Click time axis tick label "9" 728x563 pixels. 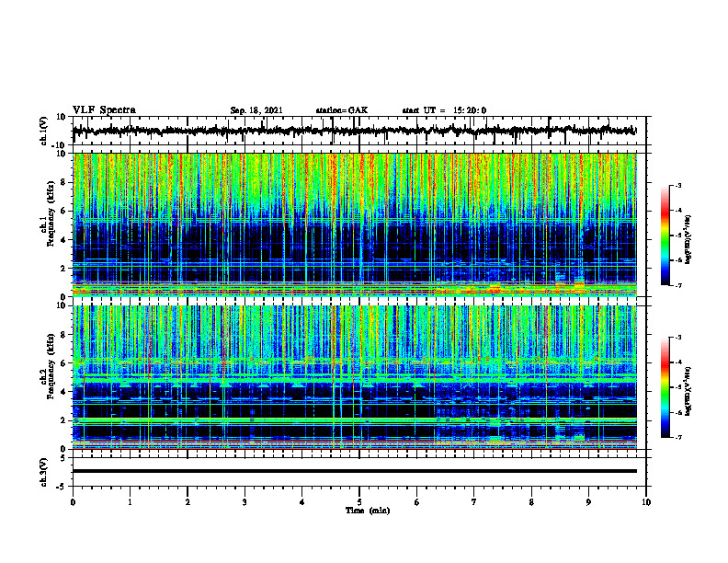click(588, 502)
